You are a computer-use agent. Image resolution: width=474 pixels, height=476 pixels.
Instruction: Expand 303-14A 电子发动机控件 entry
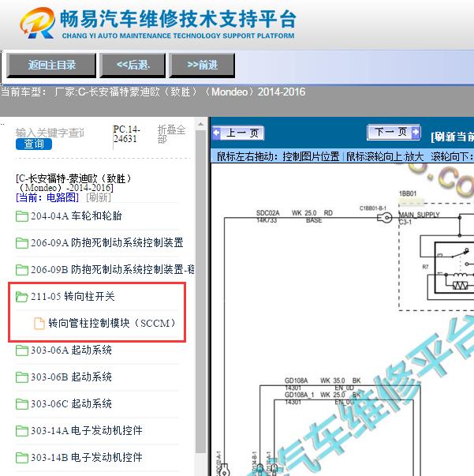(x=87, y=430)
